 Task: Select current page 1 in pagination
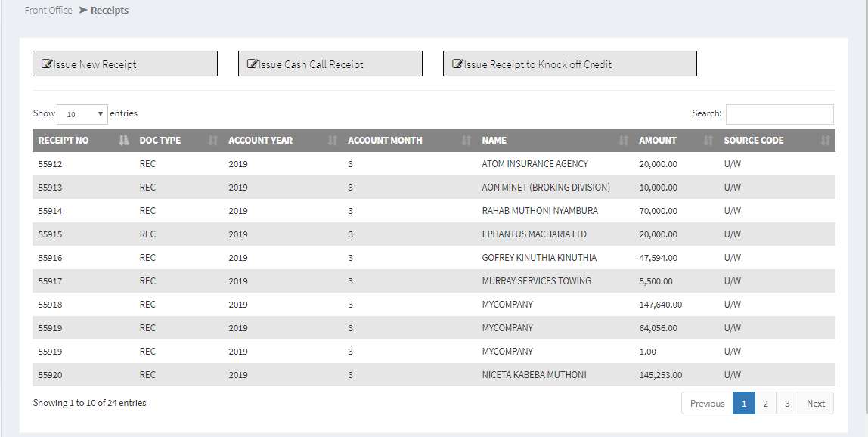click(x=743, y=404)
